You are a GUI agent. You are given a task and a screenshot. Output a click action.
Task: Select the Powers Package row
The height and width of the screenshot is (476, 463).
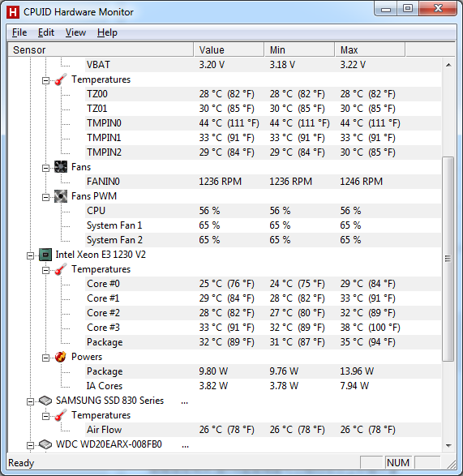(263, 371)
